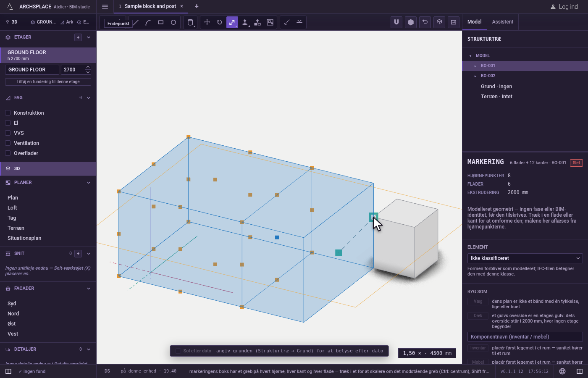Click the 'Komponentnavn (inventar / møbel)' field
The height and width of the screenshot is (378, 588).
tap(525, 337)
